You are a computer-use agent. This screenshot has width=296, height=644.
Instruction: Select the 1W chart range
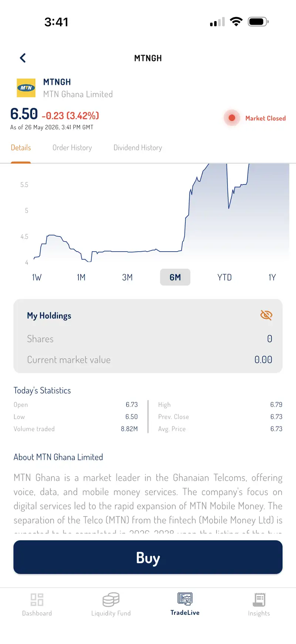pos(37,277)
